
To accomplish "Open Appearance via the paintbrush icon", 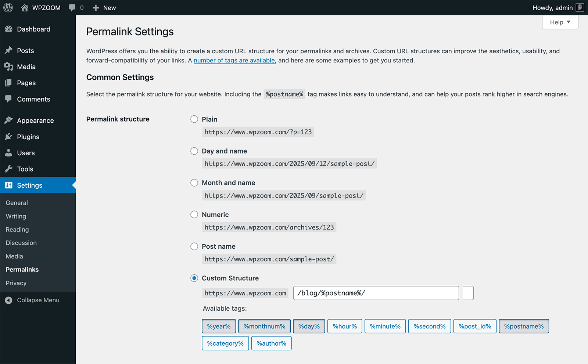I will 9,120.
